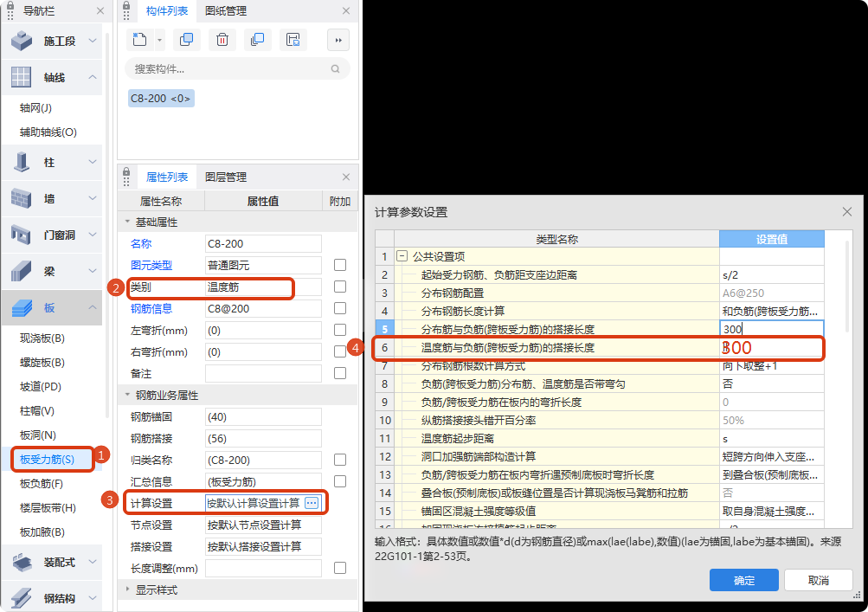Select the C8-200 <0> component
The width and height of the screenshot is (868, 612).
pos(161,98)
